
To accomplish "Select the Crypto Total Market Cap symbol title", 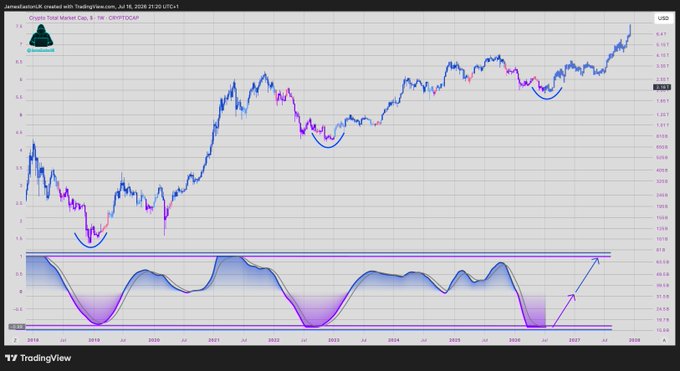I will click(84, 18).
